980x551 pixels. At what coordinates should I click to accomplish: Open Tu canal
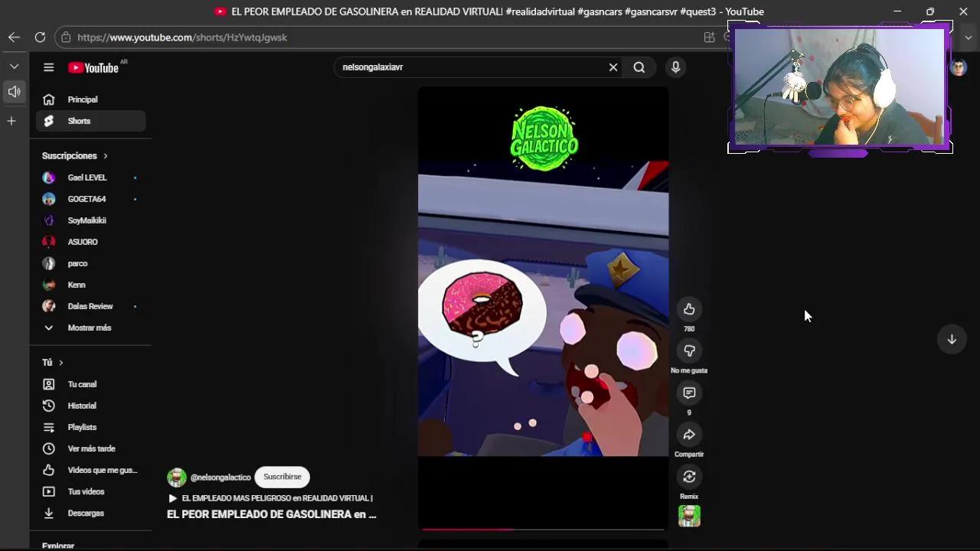pos(90,384)
